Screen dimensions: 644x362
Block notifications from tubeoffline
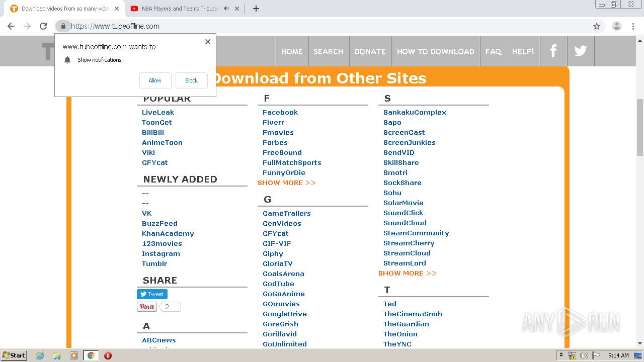tap(192, 80)
